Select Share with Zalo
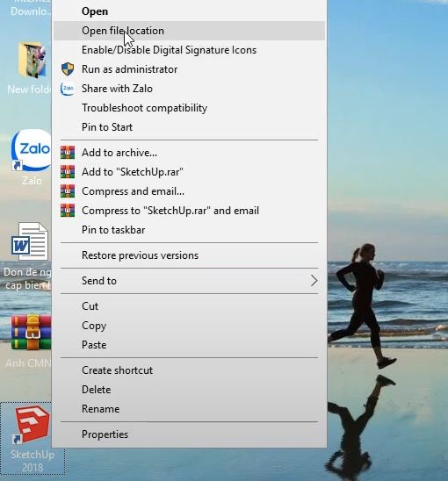This screenshot has height=481, width=448. point(189,89)
